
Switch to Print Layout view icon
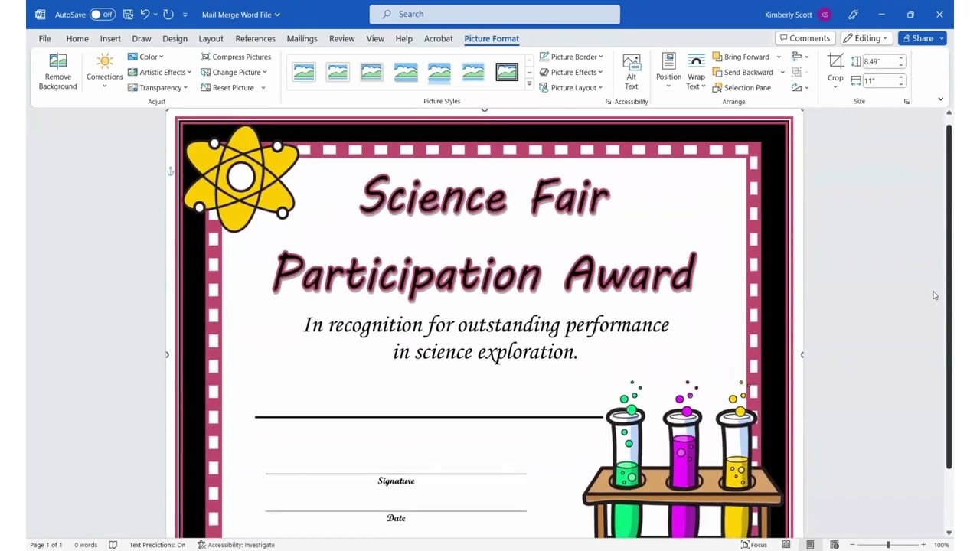[x=810, y=545]
